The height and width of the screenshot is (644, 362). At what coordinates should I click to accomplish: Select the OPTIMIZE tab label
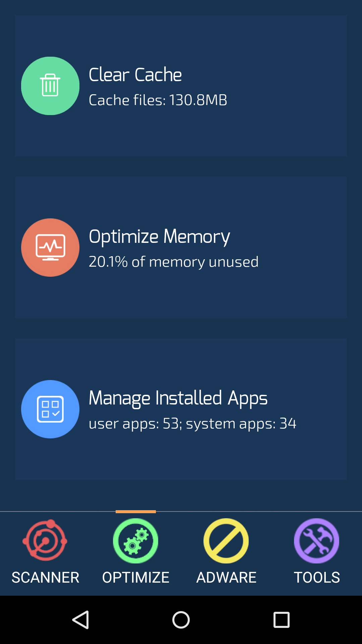(136, 578)
